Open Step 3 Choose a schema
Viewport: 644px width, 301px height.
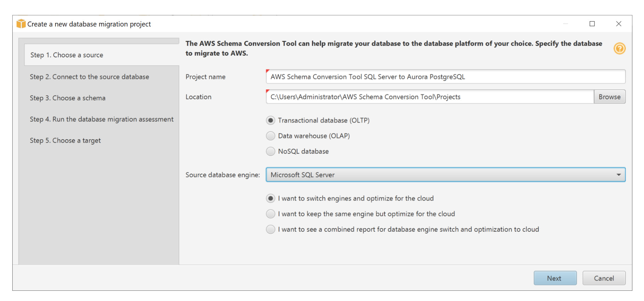68,98
